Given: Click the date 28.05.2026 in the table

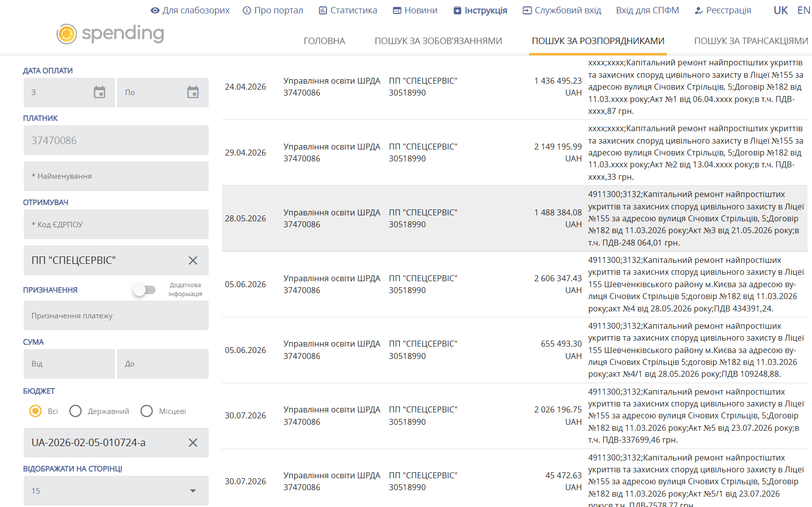Looking at the screenshot, I should click(x=245, y=218).
